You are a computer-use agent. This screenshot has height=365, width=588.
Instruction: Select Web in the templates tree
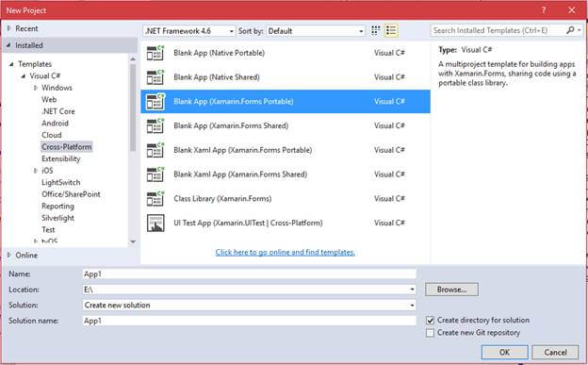[49, 100]
